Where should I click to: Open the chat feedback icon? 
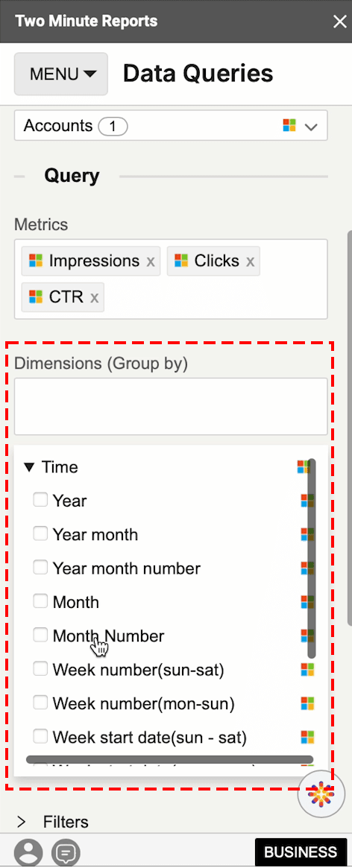point(66,852)
